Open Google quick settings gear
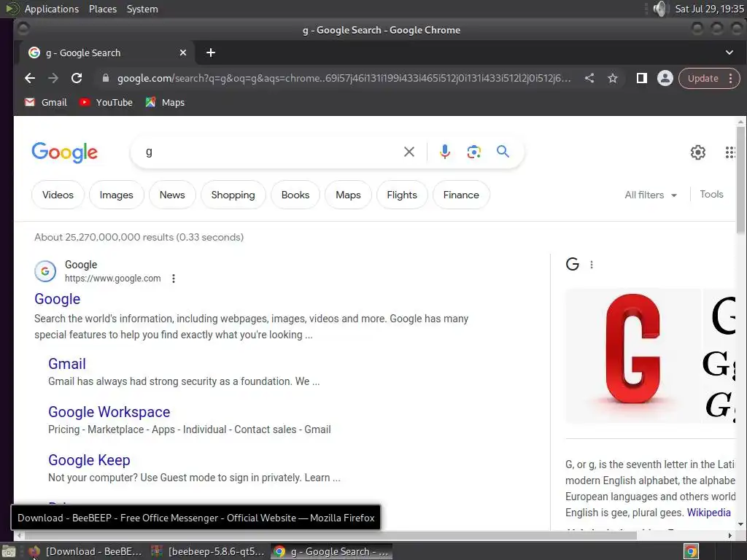 [698, 152]
